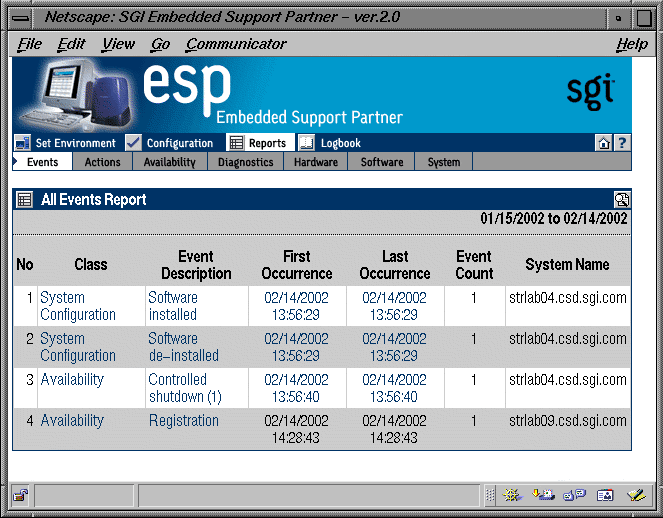Switch to the Hardware tab
This screenshot has width=663, height=518.
coord(315,162)
